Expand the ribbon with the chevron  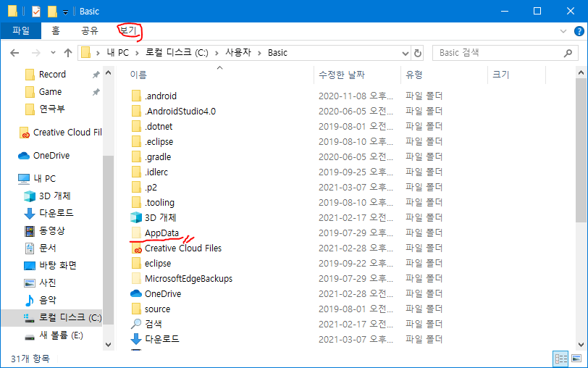coord(563,31)
